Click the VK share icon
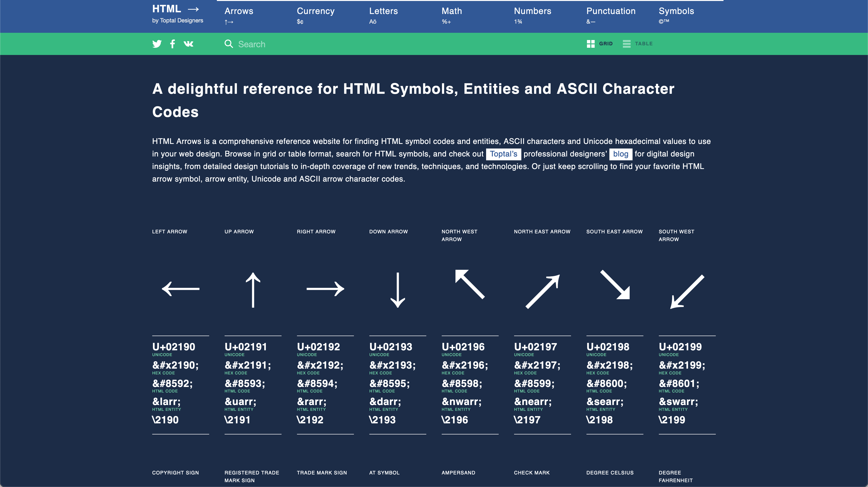The image size is (868, 487). coord(188,44)
